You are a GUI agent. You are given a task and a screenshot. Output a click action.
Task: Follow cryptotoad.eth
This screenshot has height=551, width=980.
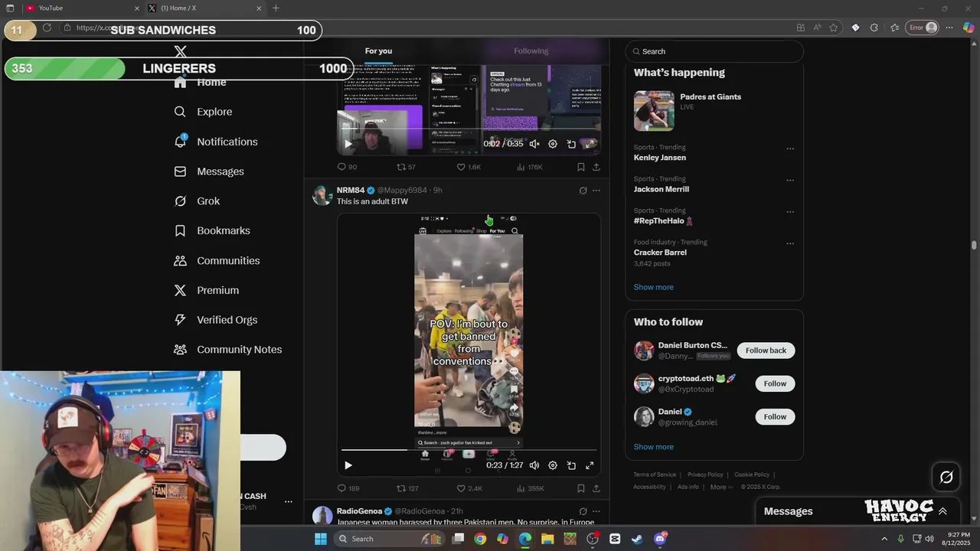(x=775, y=383)
